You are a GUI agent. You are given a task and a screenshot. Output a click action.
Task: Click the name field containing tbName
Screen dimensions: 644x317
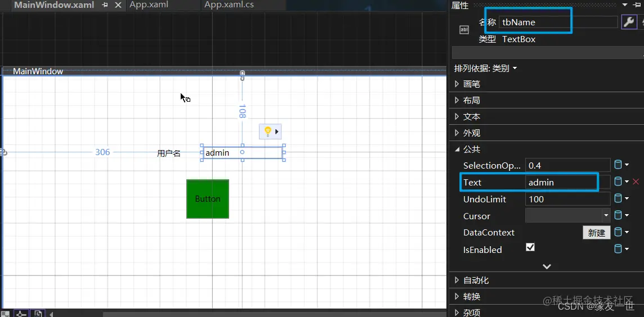pyautogui.click(x=558, y=22)
